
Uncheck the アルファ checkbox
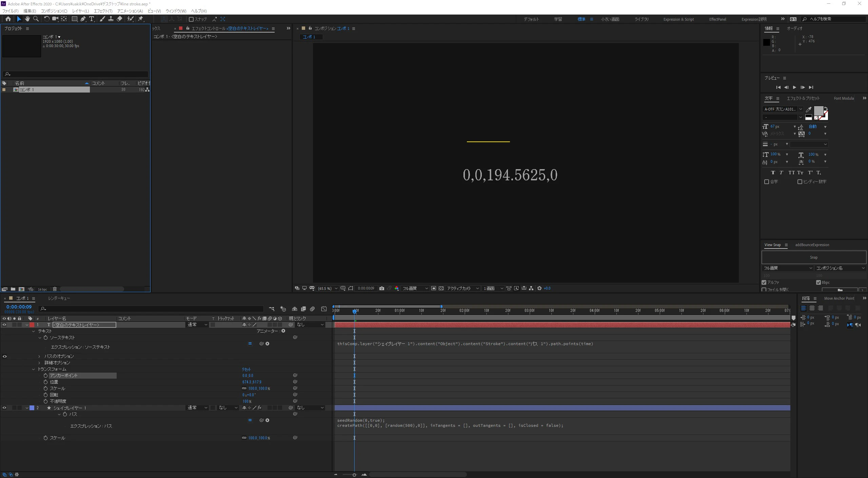[x=764, y=282]
